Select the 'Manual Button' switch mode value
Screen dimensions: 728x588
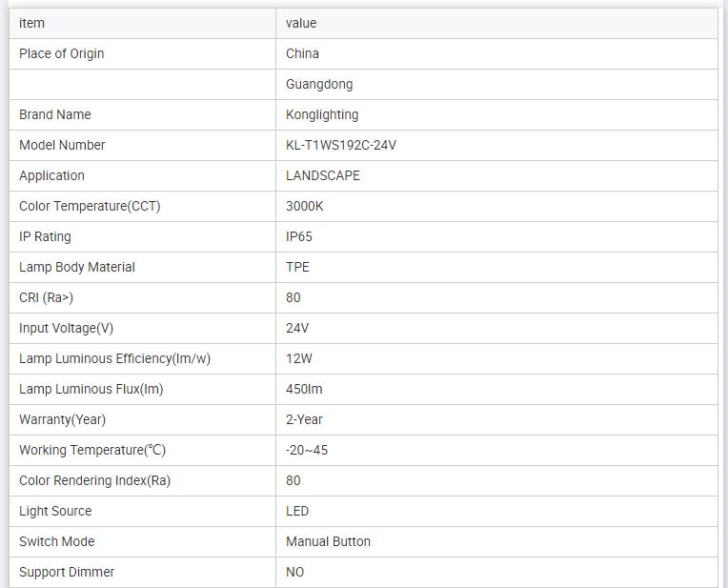tap(328, 541)
